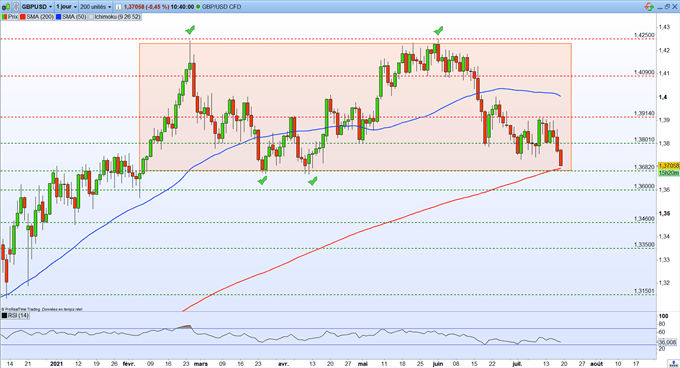Viewport: 680px width, 368px height.
Task: Click the 'Prix' indicator label
Action: 13,17
